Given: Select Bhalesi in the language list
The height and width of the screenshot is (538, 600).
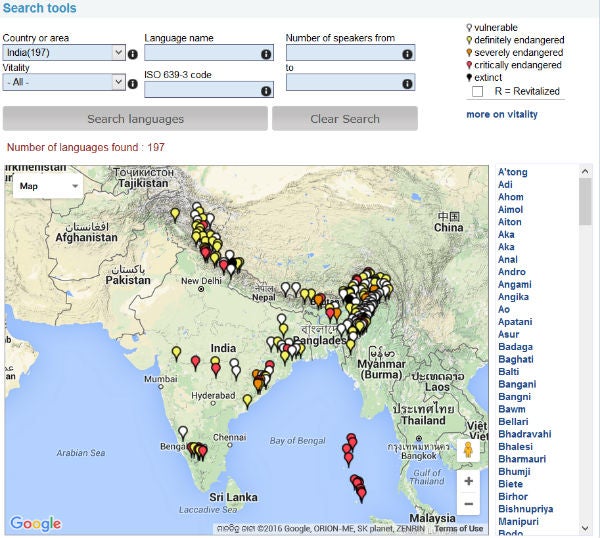Looking at the screenshot, I should pyautogui.click(x=515, y=447).
